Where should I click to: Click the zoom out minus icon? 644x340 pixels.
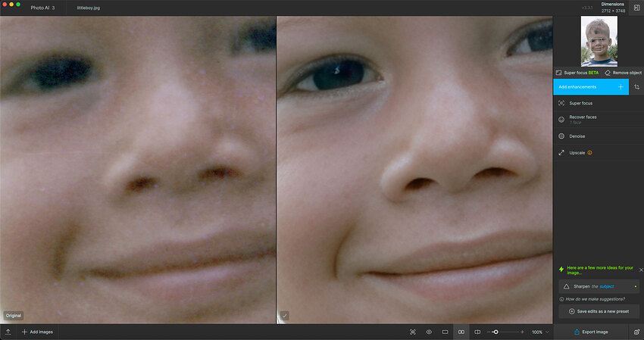489,332
